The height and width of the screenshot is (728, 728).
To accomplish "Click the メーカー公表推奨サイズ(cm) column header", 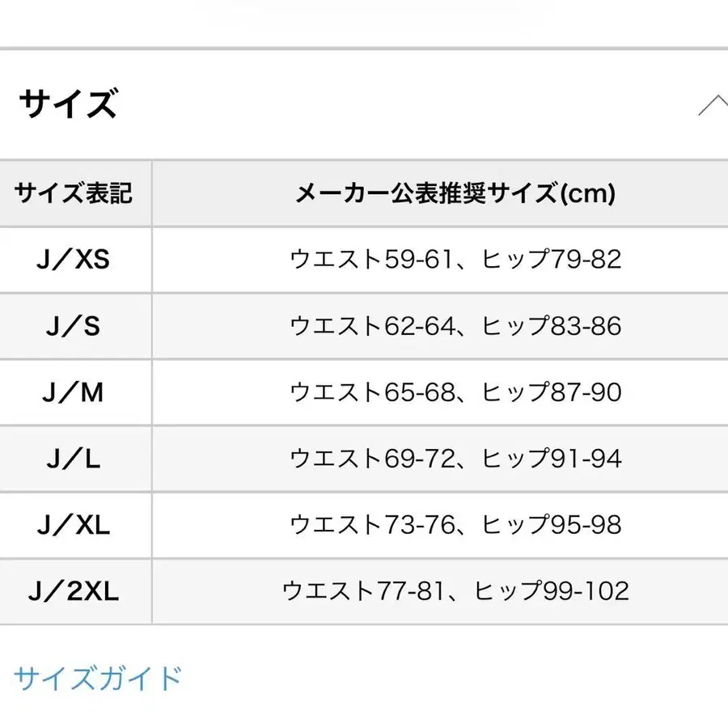I will 455,193.
